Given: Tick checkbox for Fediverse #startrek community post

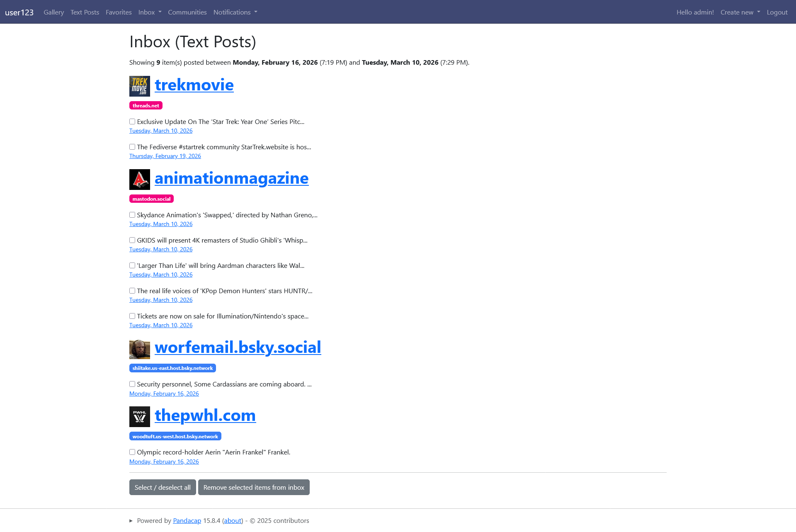Looking at the screenshot, I should [132, 147].
